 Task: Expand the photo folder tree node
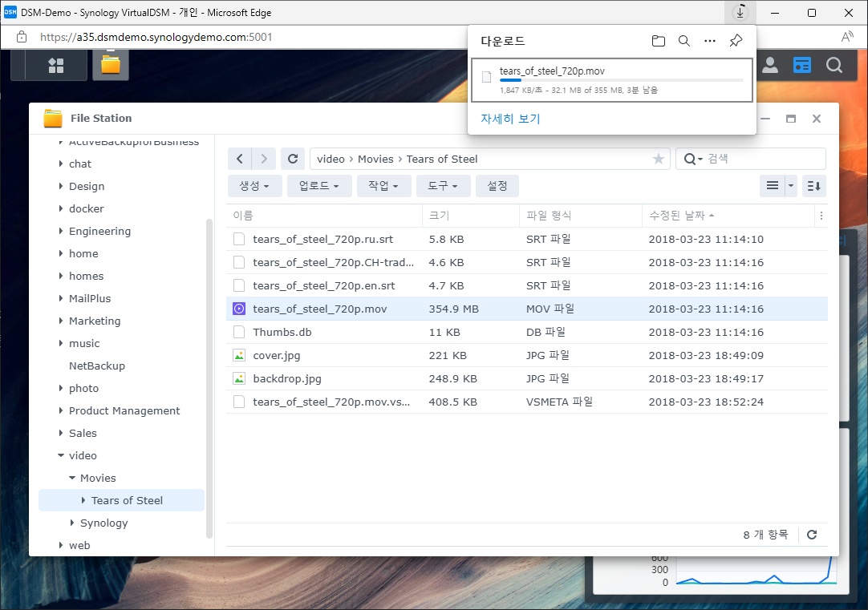click(61, 388)
